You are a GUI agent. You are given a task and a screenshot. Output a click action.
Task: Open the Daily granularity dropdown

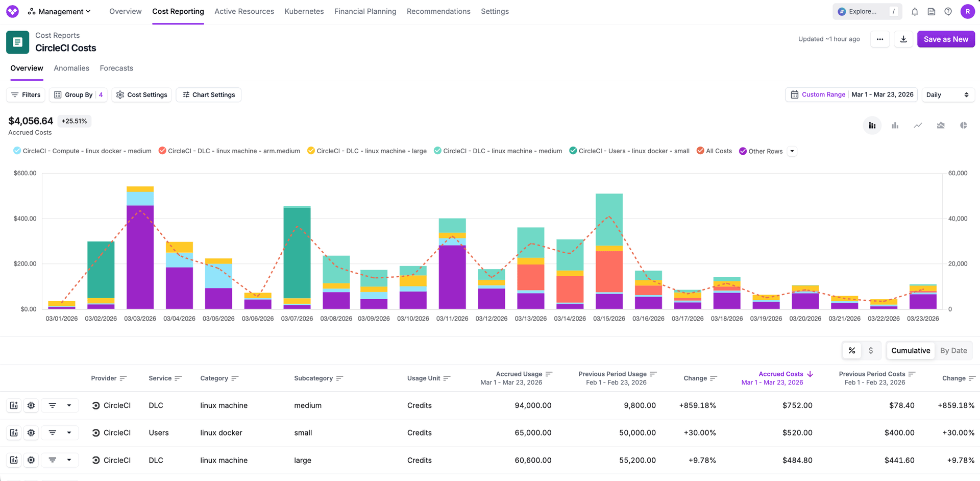point(948,94)
